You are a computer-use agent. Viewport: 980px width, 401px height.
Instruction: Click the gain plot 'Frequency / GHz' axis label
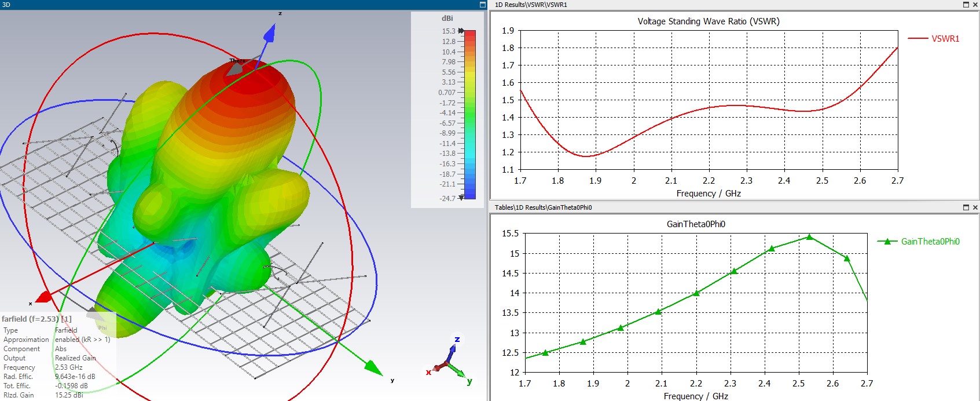tap(696, 396)
